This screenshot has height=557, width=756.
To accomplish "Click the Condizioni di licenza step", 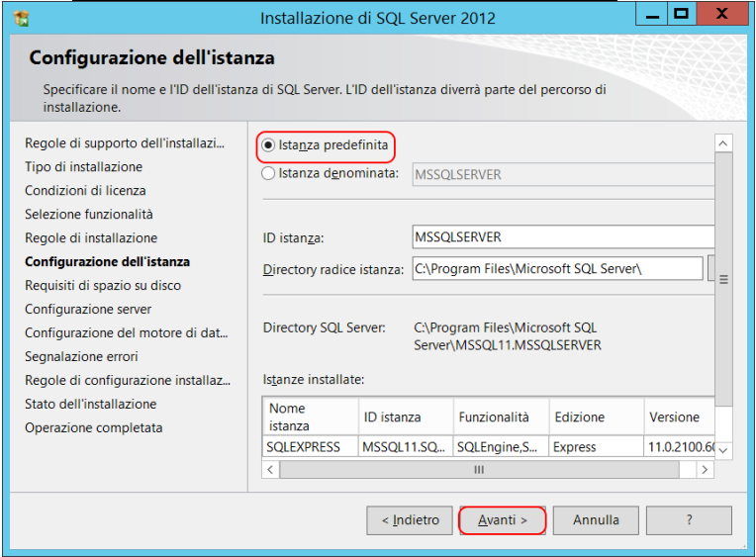I will click(x=85, y=191).
